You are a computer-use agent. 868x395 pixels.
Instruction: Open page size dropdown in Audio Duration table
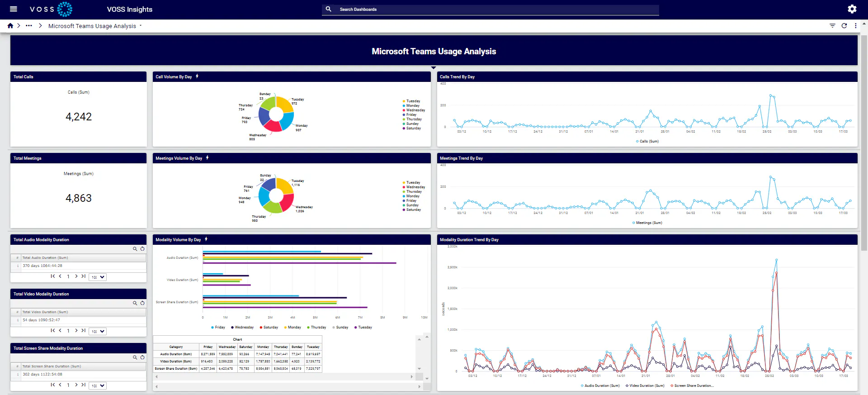coord(97,277)
